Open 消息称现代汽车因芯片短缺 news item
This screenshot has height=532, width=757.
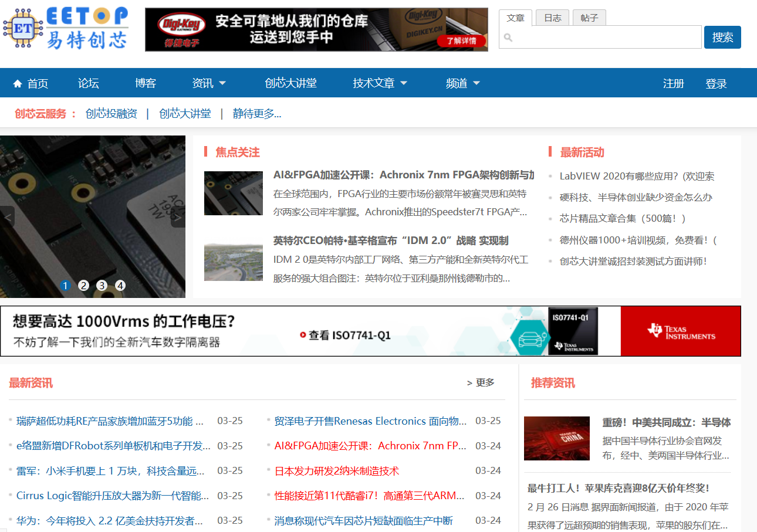tap(364, 520)
